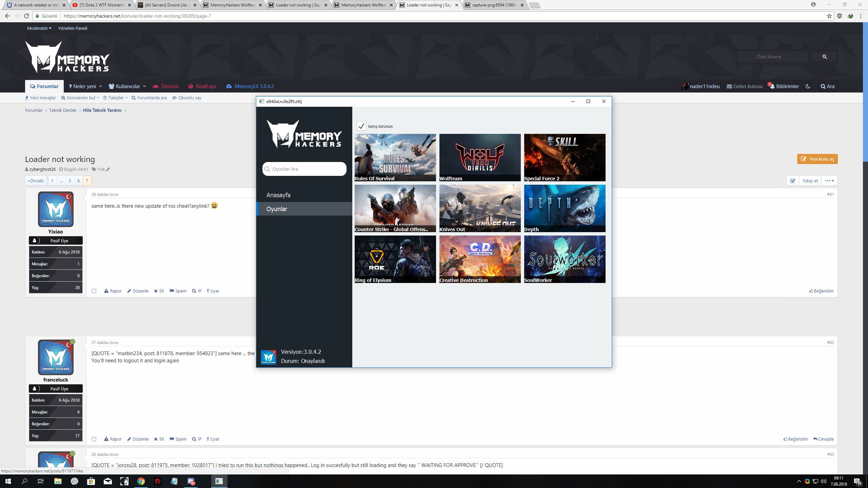
Task: Click Düzenle on Yixiao's post
Action: click(138, 291)
